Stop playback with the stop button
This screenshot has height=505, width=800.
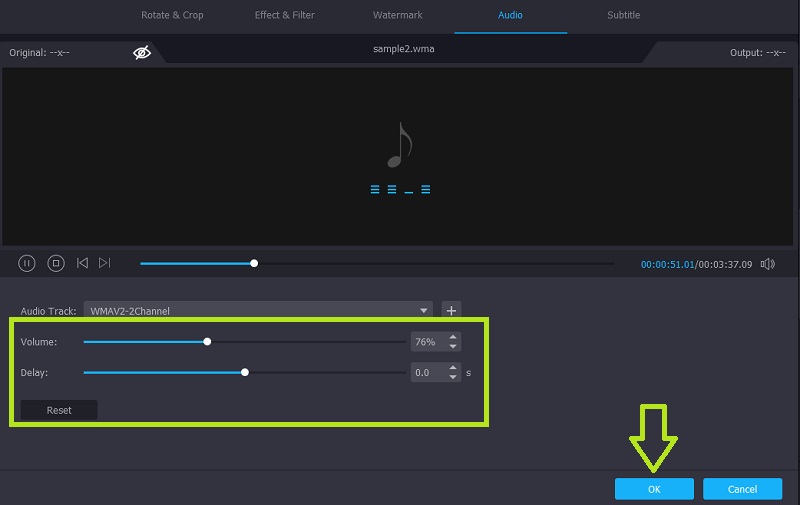coord(56,263)
